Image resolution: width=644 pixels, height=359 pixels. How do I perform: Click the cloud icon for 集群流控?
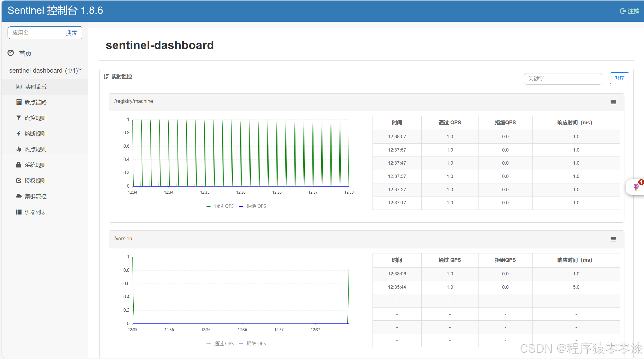tap(19, 196)
